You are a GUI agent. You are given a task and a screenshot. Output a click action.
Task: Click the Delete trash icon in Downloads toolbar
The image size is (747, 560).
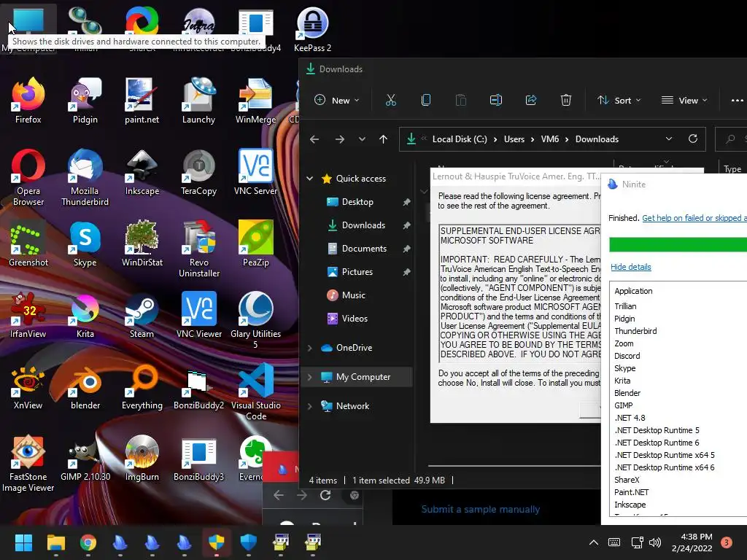pyautogui.click(x=565, y=100)
